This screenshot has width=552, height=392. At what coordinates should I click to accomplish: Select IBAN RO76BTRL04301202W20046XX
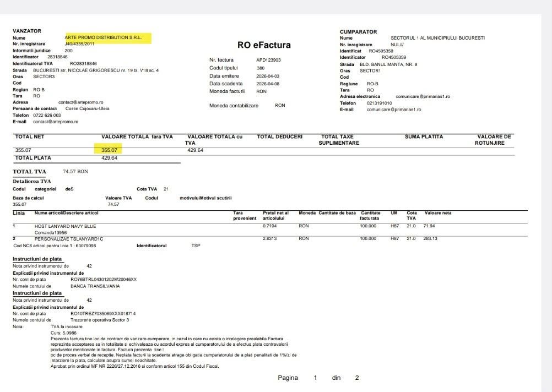click(104, 279)
